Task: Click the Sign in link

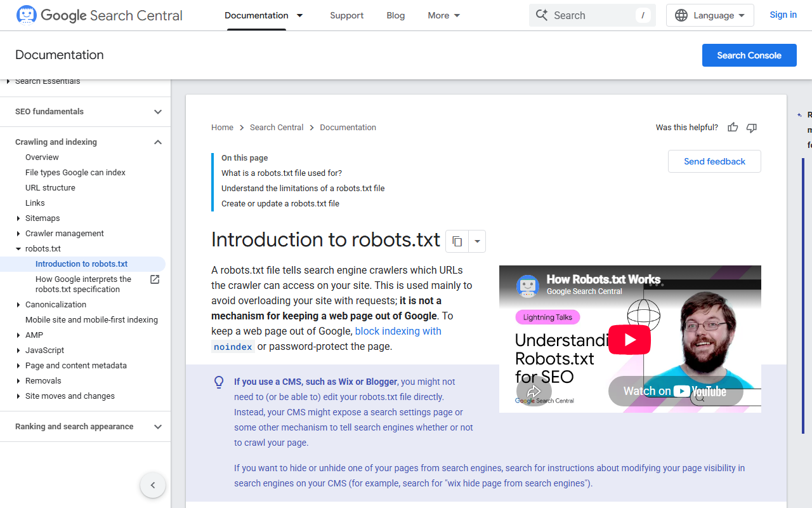Action: [783, 15]
